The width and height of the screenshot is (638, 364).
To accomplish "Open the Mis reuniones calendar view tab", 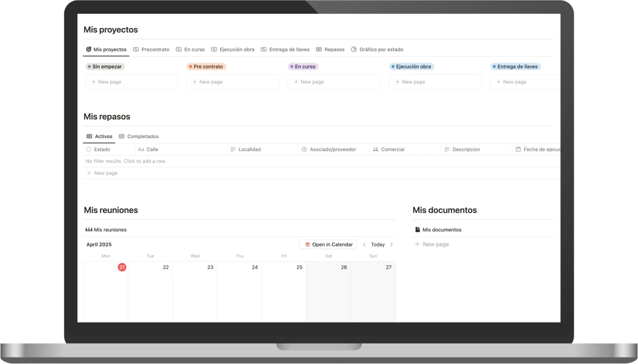I will [x=106, y=230].
